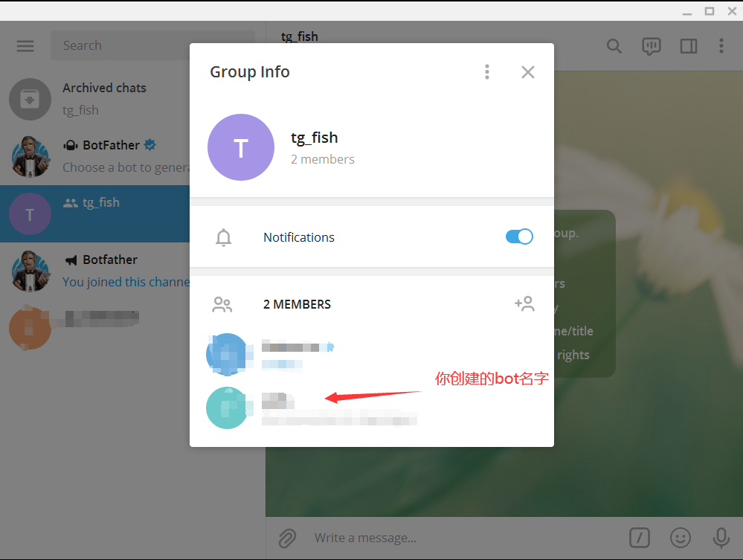The image size is (743, 560).
Task: Click the Notifications label
Action: coord(298,237)
